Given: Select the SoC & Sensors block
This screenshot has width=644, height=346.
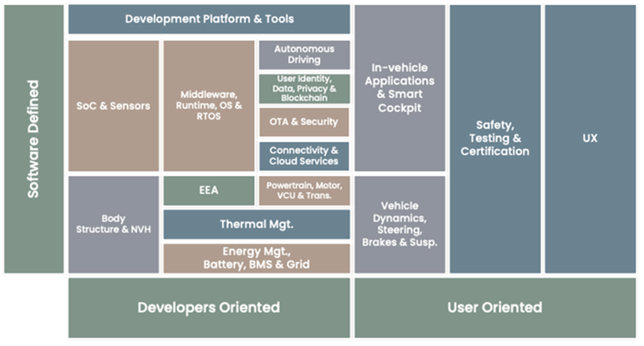Looking at the screenshot, I should click(x=113, y=106).
